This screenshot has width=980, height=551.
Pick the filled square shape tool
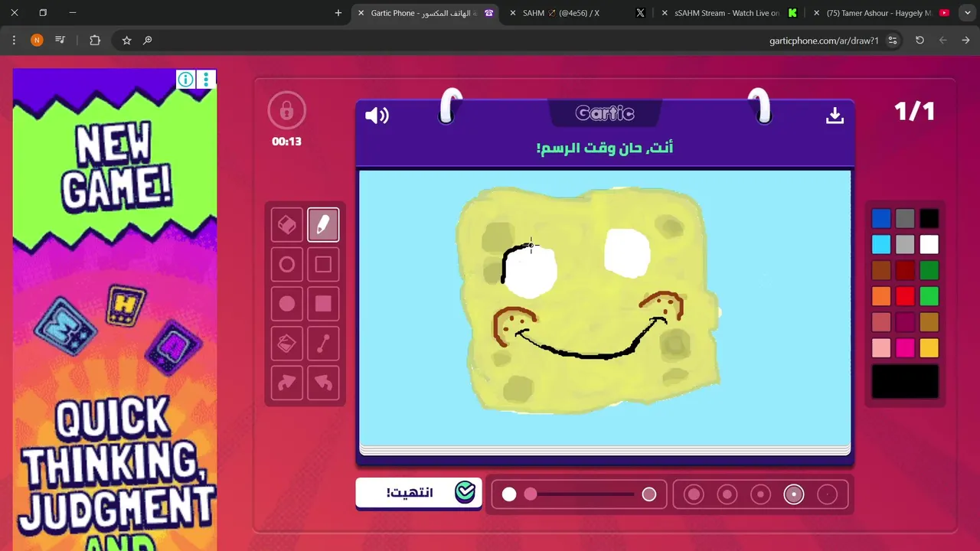coord(323,304)
